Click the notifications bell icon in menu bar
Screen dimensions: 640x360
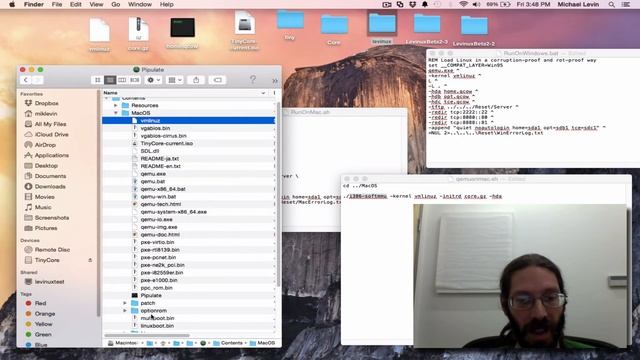tap(425, 4)
